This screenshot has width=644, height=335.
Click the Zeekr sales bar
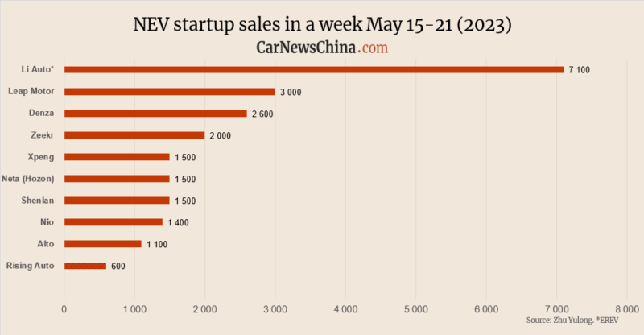click(134, 135)
